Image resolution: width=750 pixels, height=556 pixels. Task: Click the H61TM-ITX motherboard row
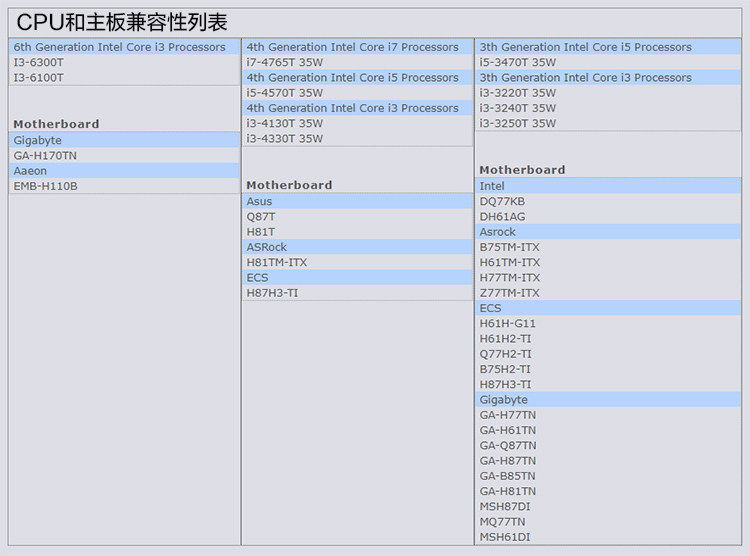pyautogui.click(x=608, y=263)
